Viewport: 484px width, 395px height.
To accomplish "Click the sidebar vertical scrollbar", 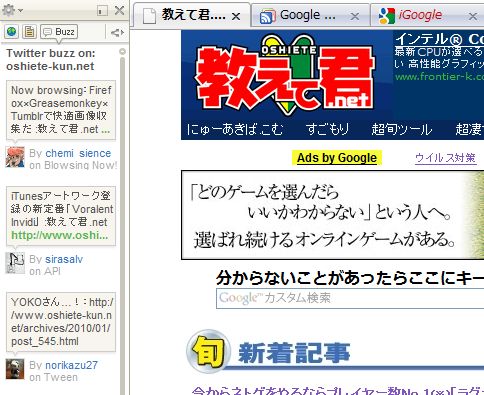I will coord(122,222).
